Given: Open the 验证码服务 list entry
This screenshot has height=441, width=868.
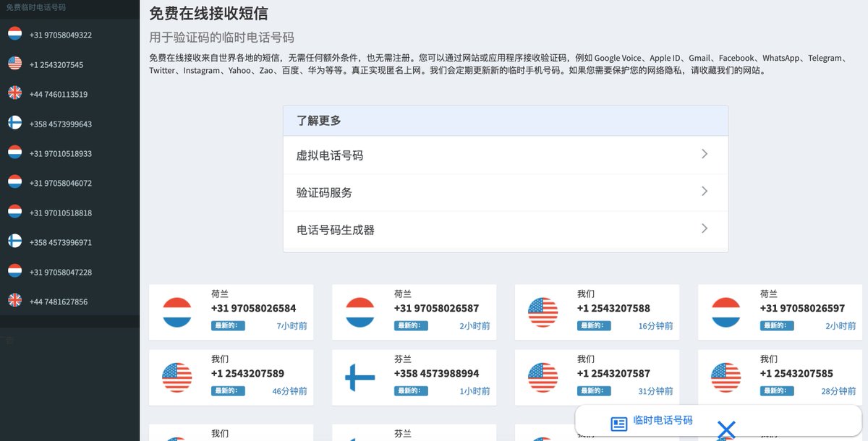Looking at the screenshot, I should click(506, 192).
